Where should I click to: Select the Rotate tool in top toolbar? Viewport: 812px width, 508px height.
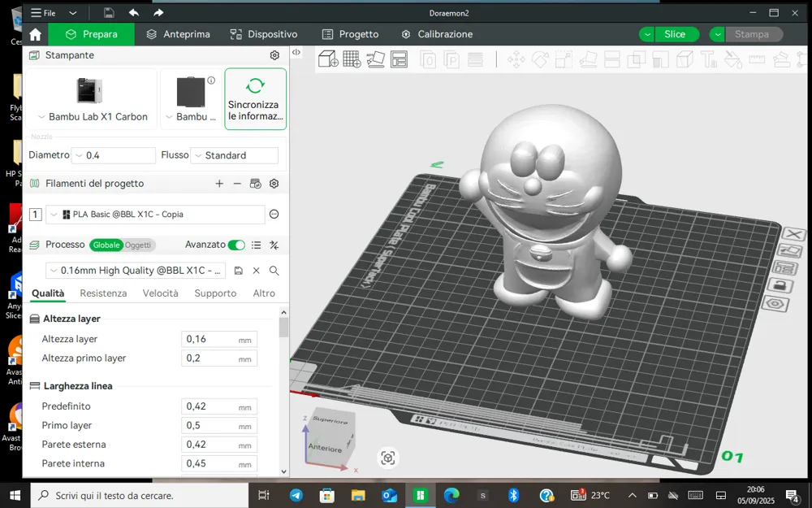pyautogui.click(x=540, y=59)
